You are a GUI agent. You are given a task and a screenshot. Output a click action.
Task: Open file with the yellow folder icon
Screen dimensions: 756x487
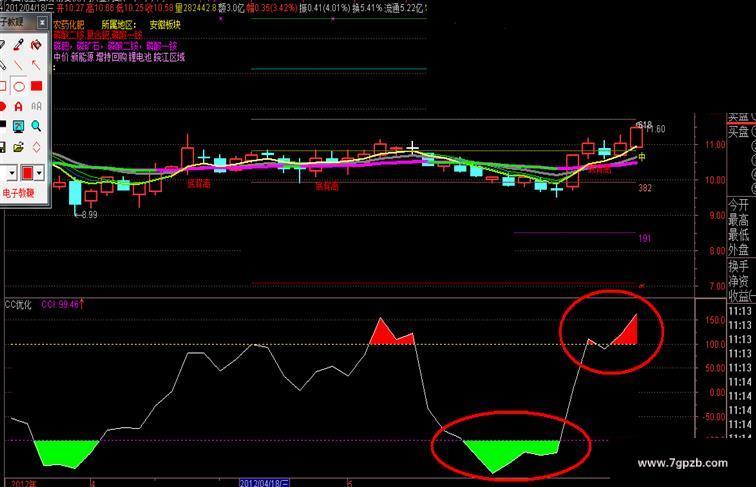pos(18,147)
